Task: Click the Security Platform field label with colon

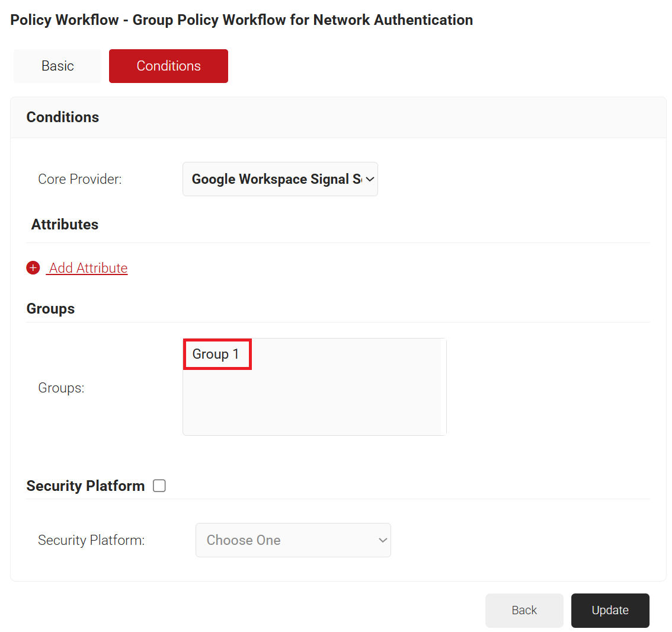Action: click(91, 540)
